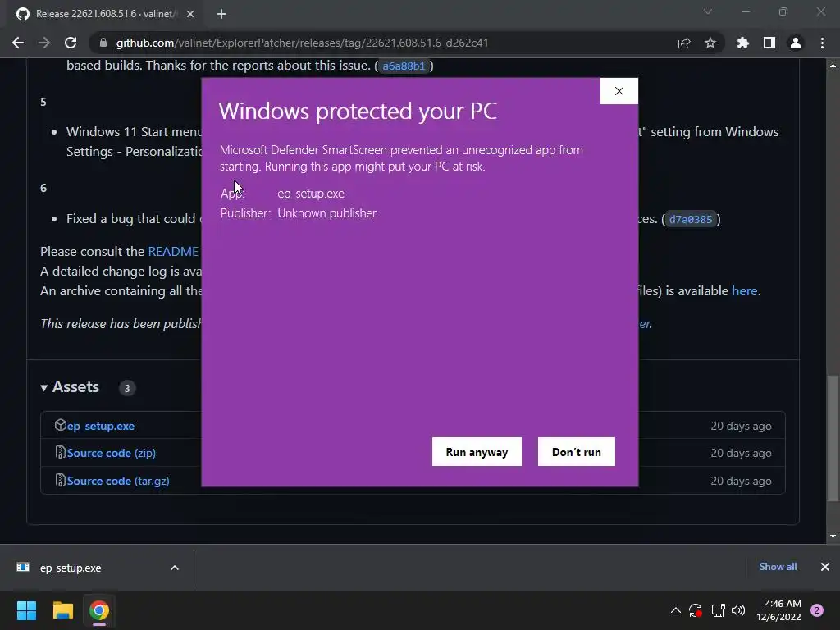Close the Chrome downloads bar

point(825,567)
